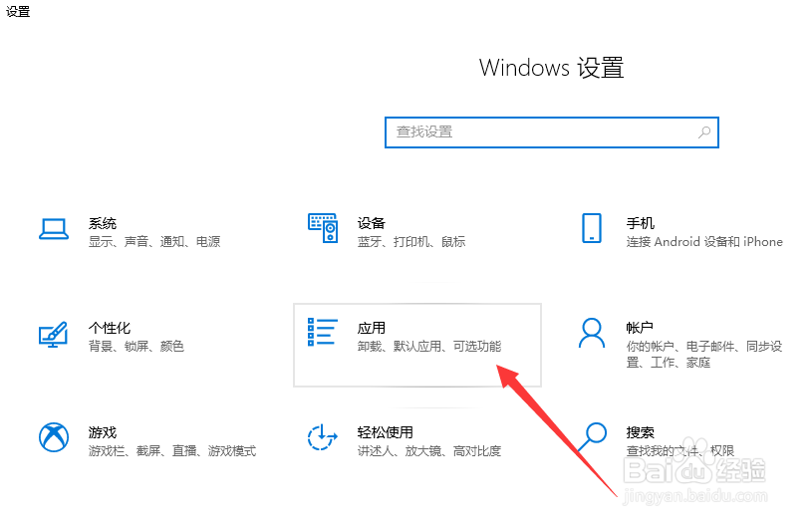
Task: Click the Accounts person icon
Action: click(592, 333)
